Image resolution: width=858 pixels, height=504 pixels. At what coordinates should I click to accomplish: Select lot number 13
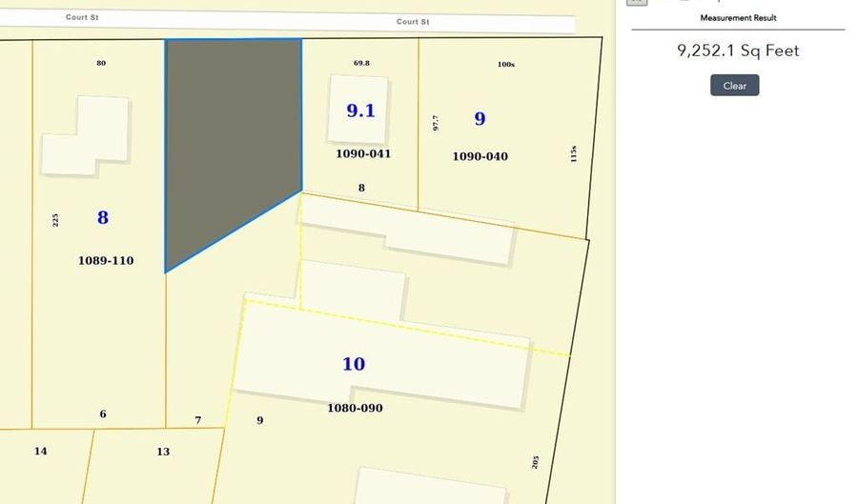163,452
